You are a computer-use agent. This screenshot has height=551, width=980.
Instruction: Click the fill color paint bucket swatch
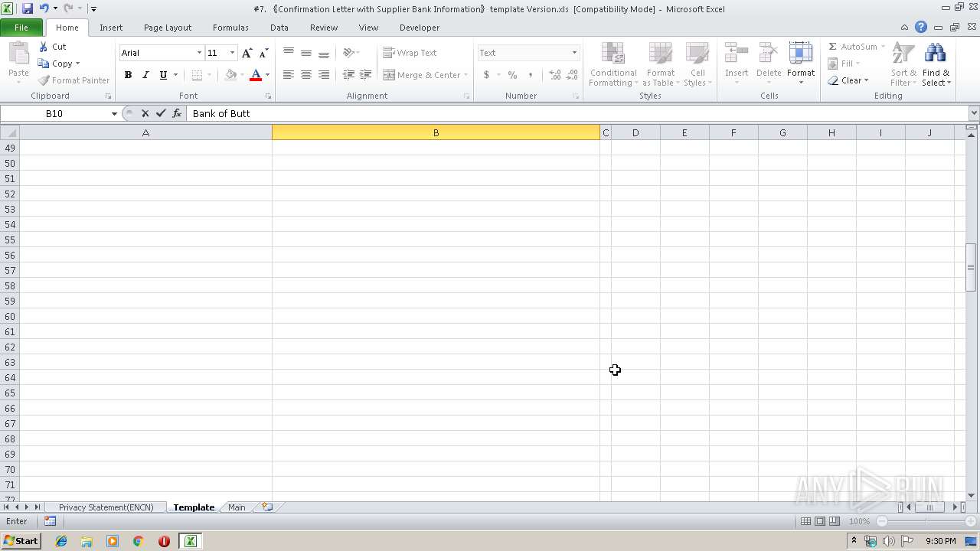tap(230, 75)
